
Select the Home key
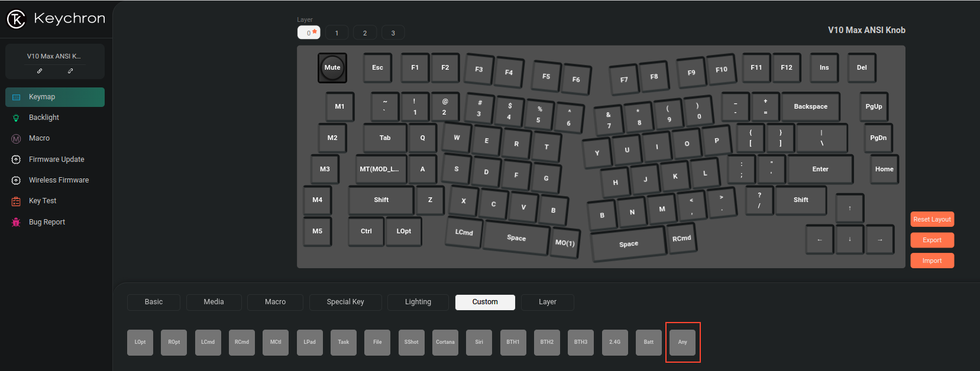[x=884, y=169]
